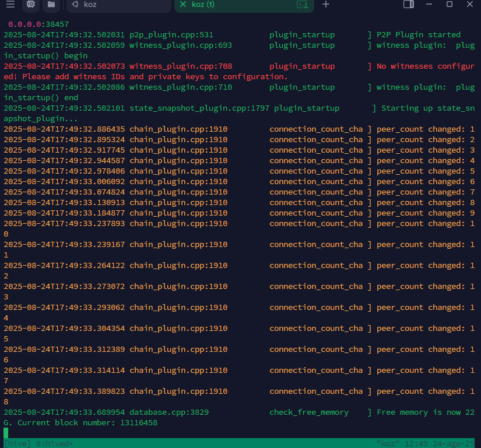Click the Ubuntu logo on koz tab
The image size is (481, 448).
click(x=75, y=4)
